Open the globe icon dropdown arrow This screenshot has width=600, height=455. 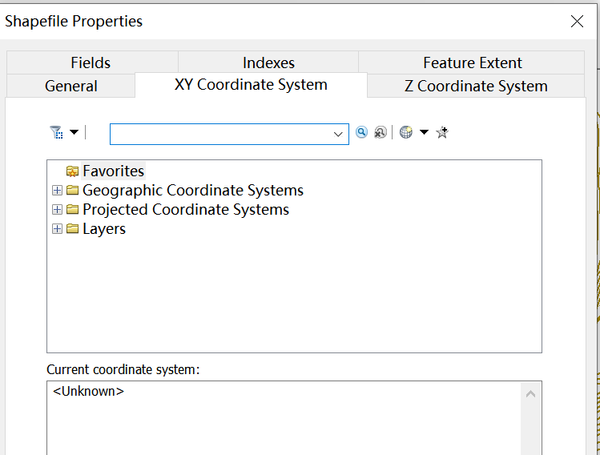424,132
